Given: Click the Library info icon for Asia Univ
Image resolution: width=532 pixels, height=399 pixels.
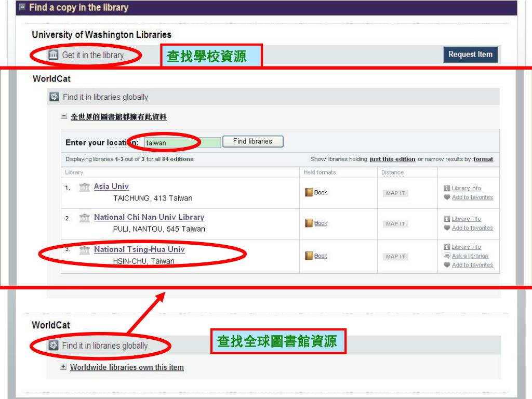Looking at the screenshot, I should pyautogui.click(x=447, y=188).
